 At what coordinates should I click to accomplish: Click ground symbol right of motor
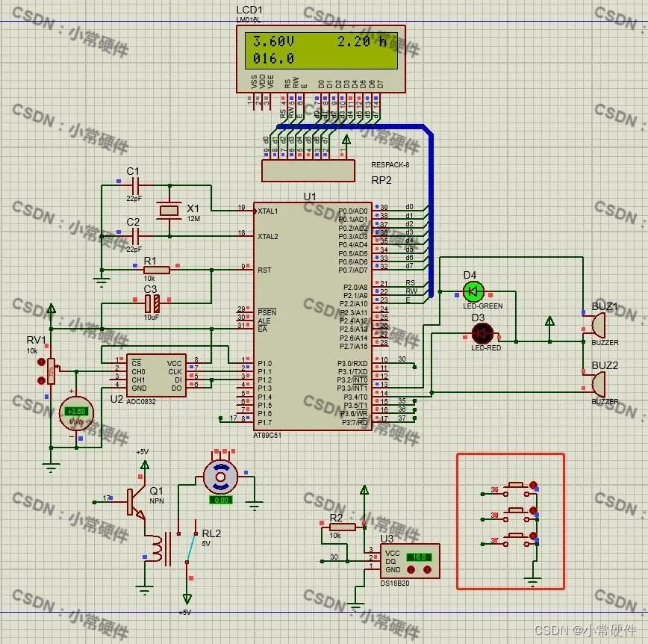point(254,505)
